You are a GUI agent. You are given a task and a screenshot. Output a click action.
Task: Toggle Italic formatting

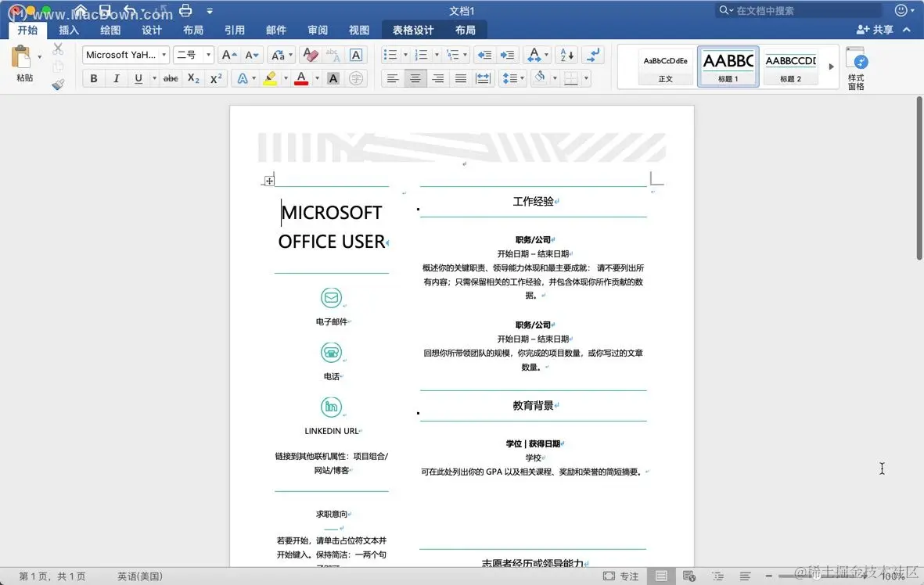pyautogui.click(x=116, y=78)
